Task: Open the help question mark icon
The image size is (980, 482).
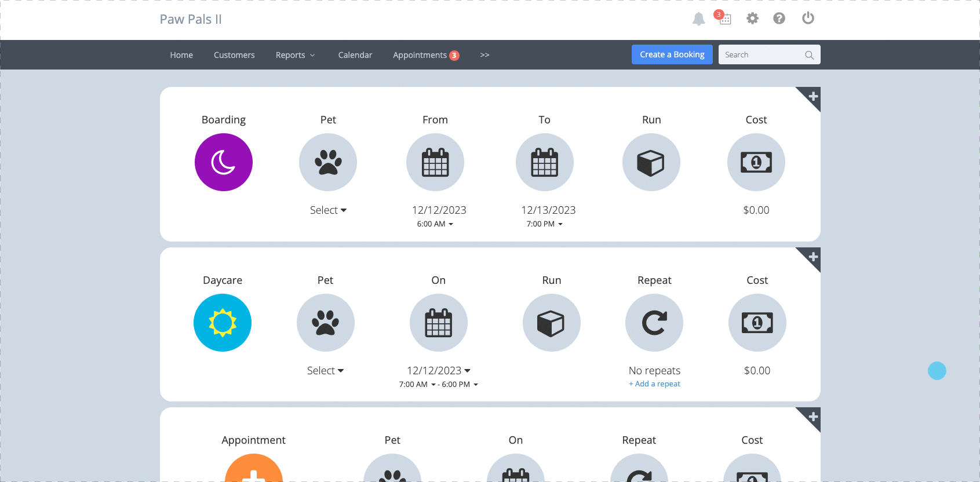Action: (x=779, y=19)
